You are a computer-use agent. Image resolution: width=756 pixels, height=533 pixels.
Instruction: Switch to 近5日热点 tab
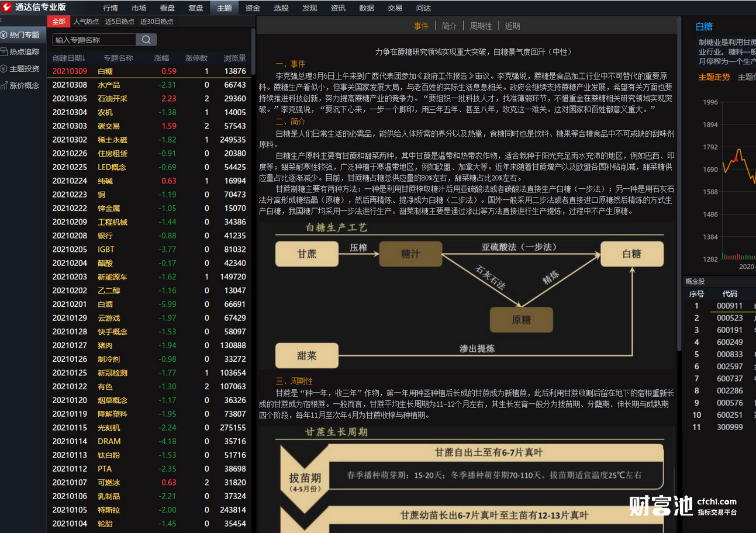pyautogui.click(x=120, y=22)
